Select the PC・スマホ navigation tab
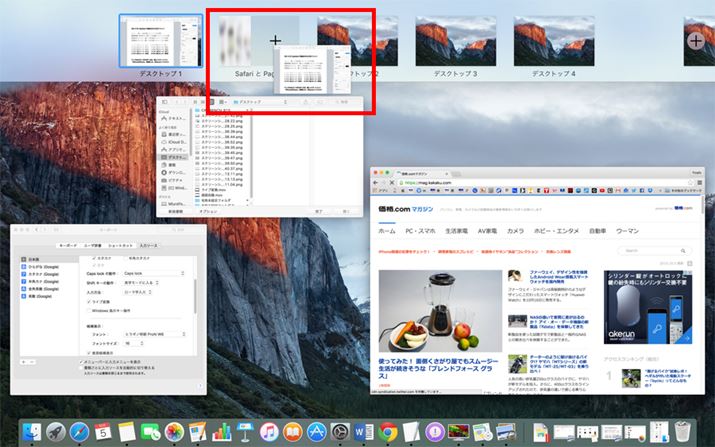Viewport: 715px width, 447px height. (x=424, y=231)
